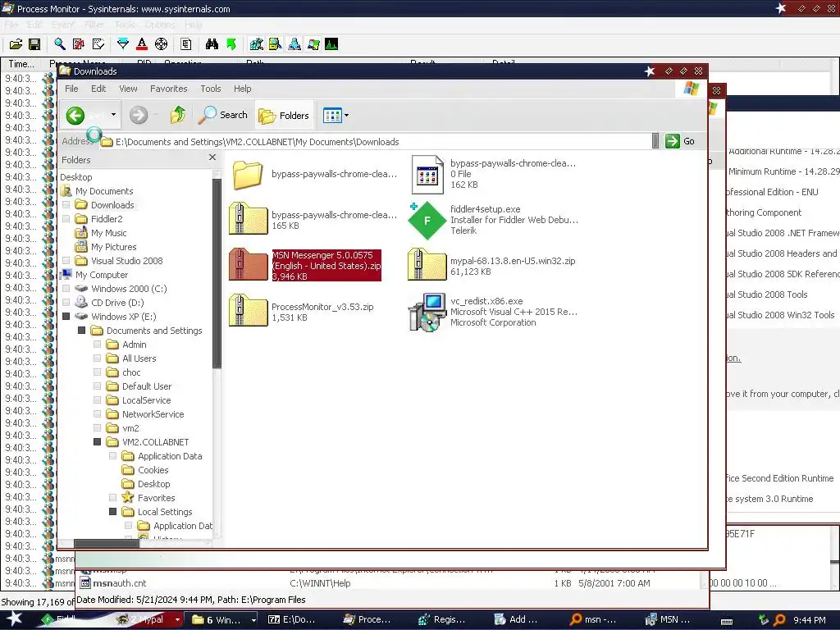This screenshot has width=840, height=630.
Task: Expand the Admin folder node
Action: pos(98,344)
